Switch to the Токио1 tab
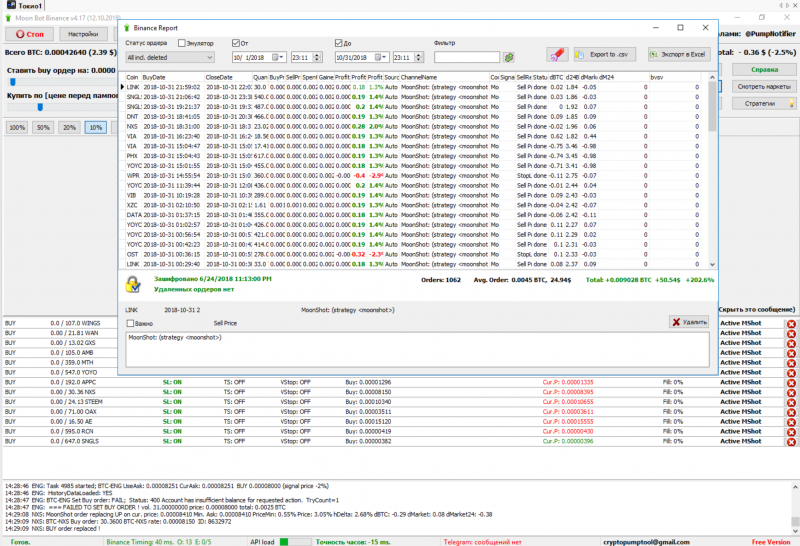The height and width of the screenshot is (546, 800). [x=24, y=6]
